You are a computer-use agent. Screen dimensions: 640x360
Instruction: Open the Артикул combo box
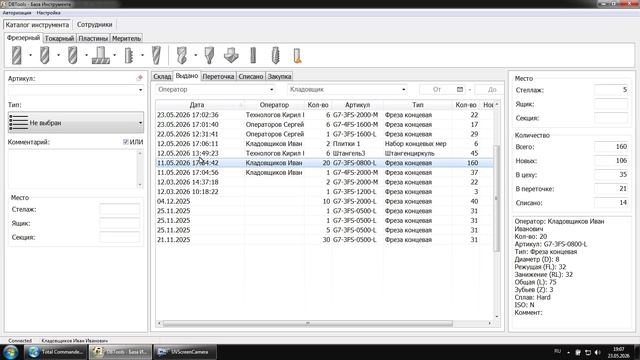76,90
